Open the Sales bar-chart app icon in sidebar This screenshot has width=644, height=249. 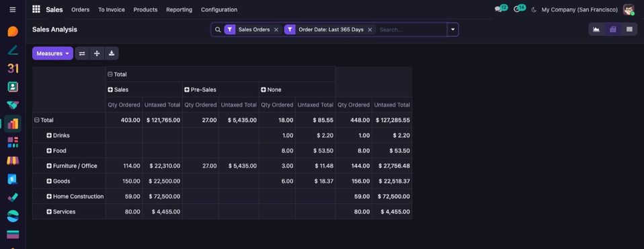tap(13, 123)
